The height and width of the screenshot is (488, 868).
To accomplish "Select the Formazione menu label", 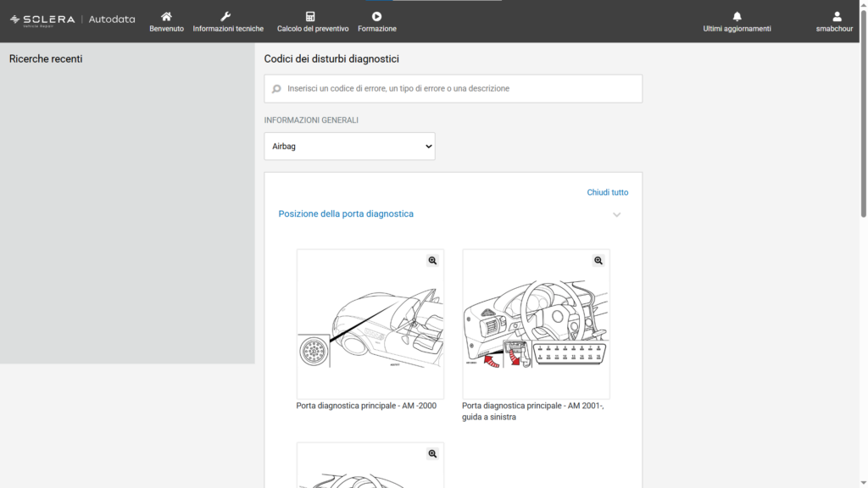I will click(377, 29).
